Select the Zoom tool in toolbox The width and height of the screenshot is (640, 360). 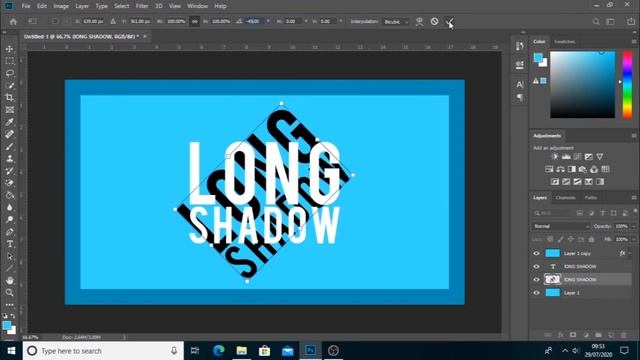(x=9, y=293)
